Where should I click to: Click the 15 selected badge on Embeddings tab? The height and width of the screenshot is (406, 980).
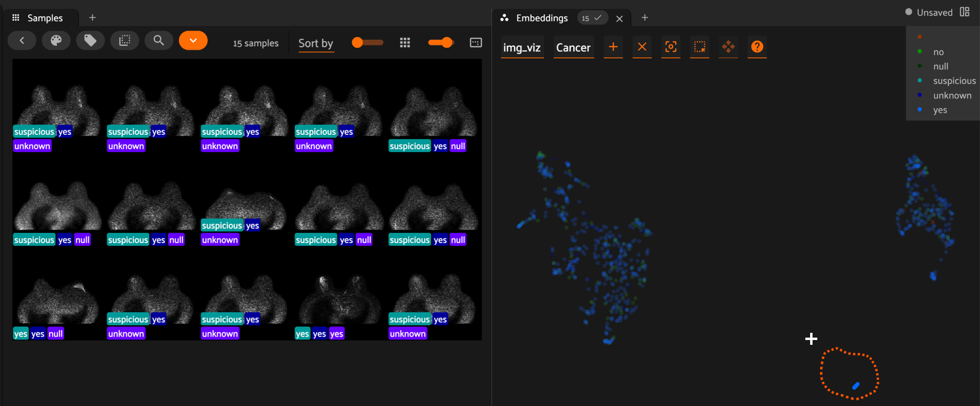click(592, 18)
